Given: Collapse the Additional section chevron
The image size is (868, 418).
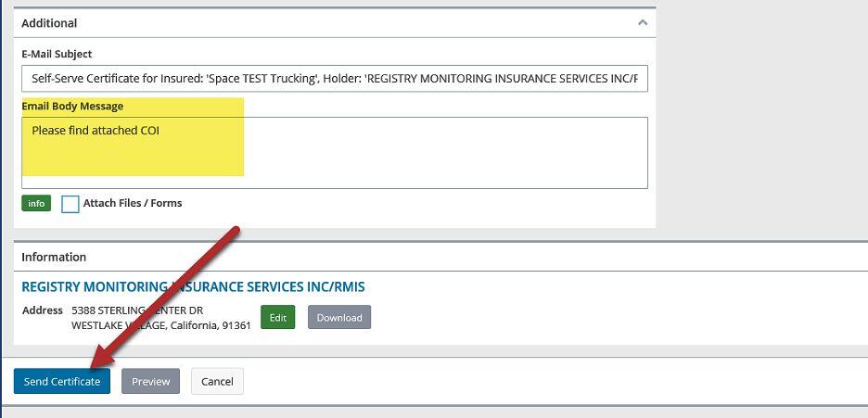Looking at the screenshot, I should coord(642,22).
